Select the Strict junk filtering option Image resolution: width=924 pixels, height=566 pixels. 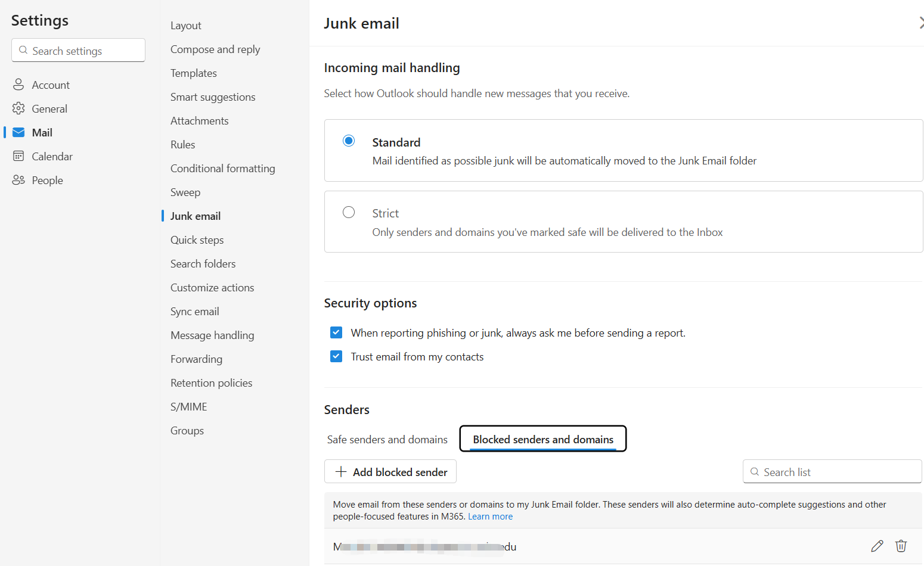pyautogui.click(x=349, y=213)
